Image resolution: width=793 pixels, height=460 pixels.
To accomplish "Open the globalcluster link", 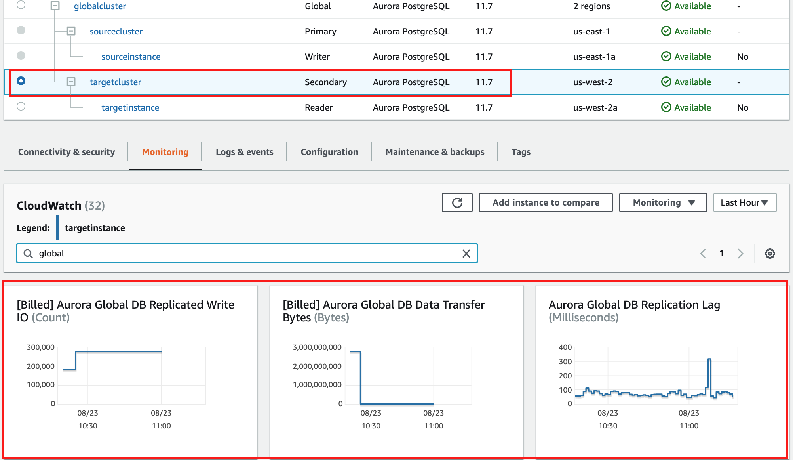I will 100,6.
